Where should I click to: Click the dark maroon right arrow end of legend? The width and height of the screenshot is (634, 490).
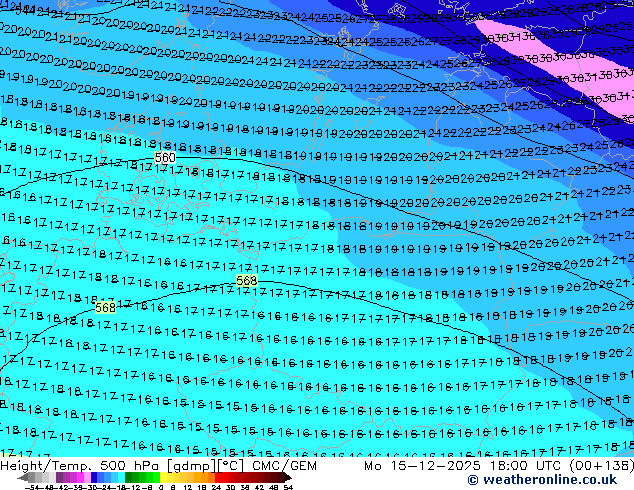tap(287, 477)
